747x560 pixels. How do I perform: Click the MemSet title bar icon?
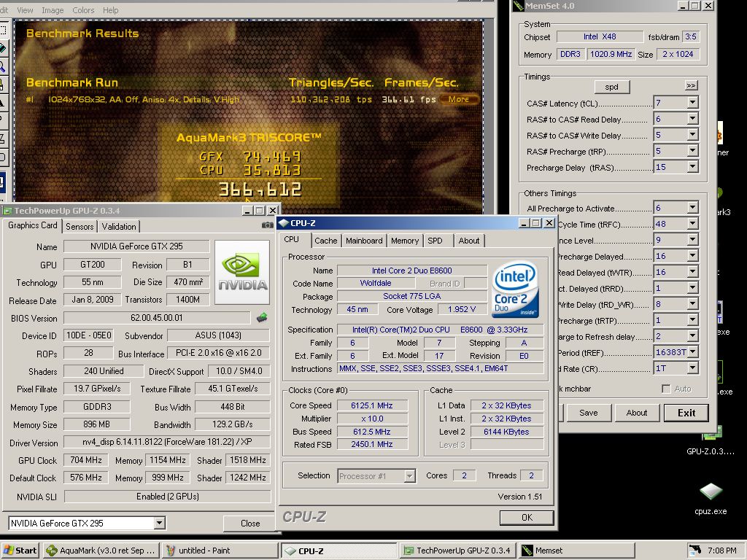[x=519, y=6]
